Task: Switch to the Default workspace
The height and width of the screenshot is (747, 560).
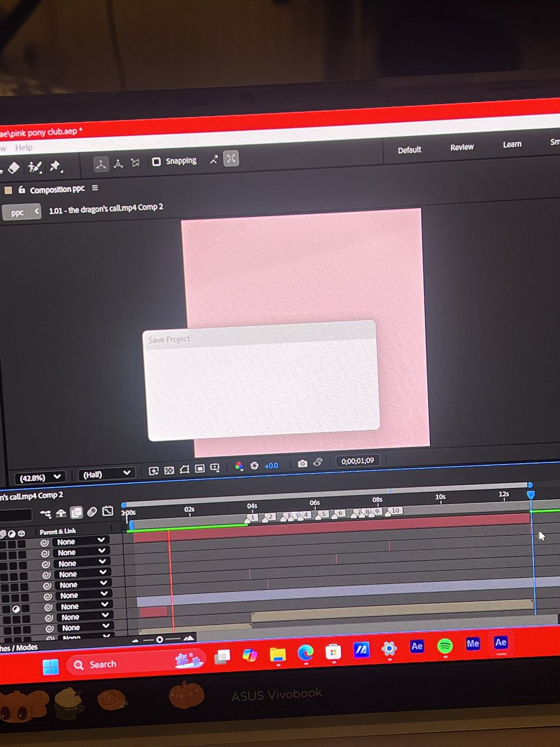Action: pos(409,150)
